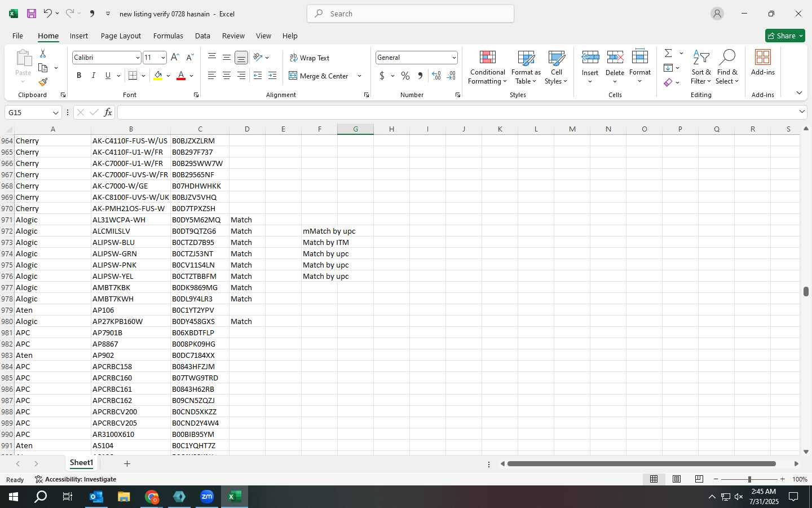Align text to the left
This screenshot has width=812, height=508.
coord(212,76)
